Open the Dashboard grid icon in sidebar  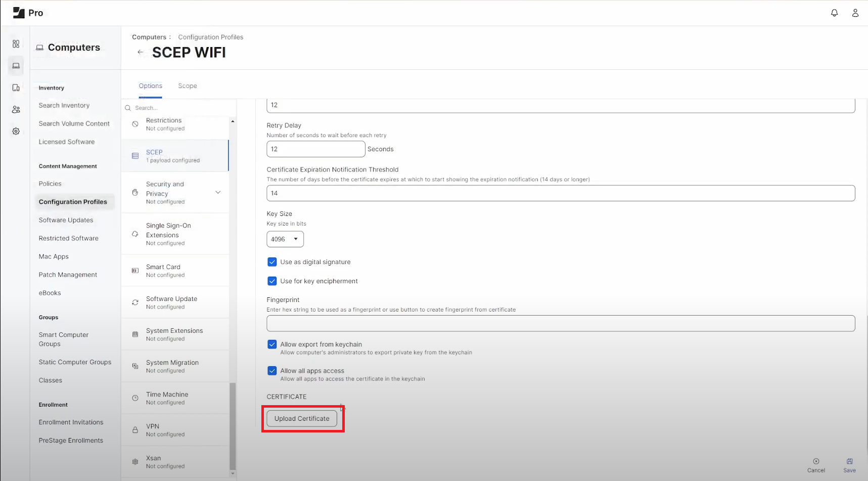tap(16, 43)
